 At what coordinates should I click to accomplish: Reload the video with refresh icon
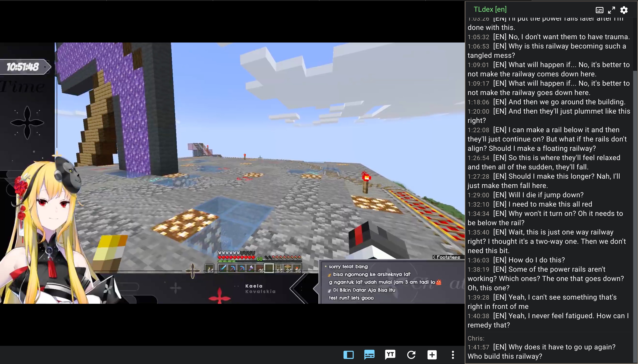(x=411, y=355)
